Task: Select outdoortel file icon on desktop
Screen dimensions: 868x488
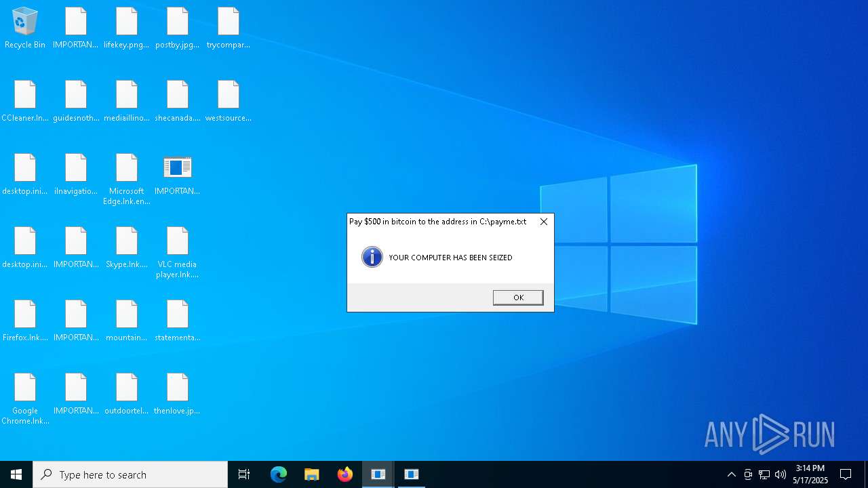Action: (x=127, y=394)
